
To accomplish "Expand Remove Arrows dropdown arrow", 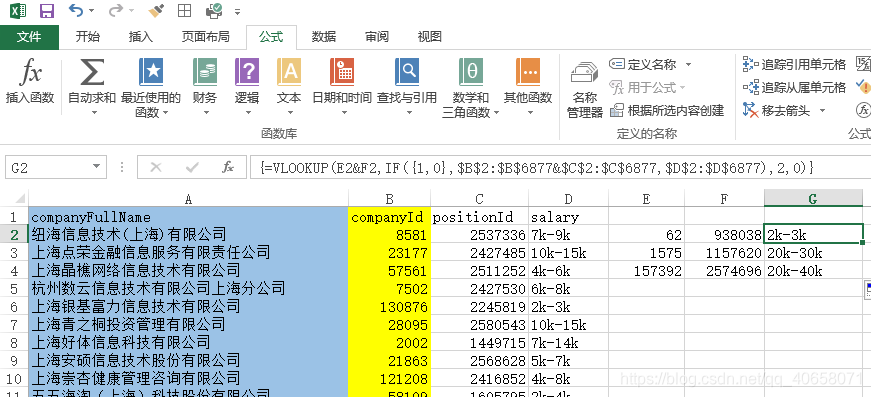I will pos(822,110).
